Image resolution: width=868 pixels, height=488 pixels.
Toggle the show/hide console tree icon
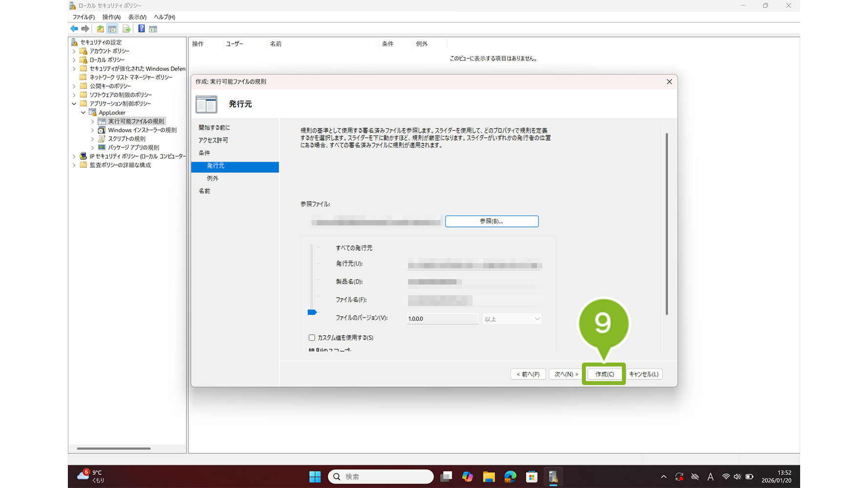(x=112, y=29)
